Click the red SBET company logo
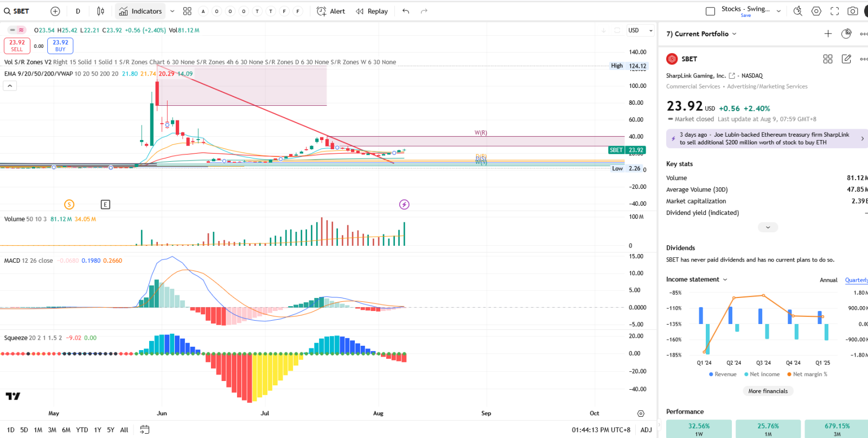This screenshot has height=438, width=868. pyautogui.click(x=672, y=59)
